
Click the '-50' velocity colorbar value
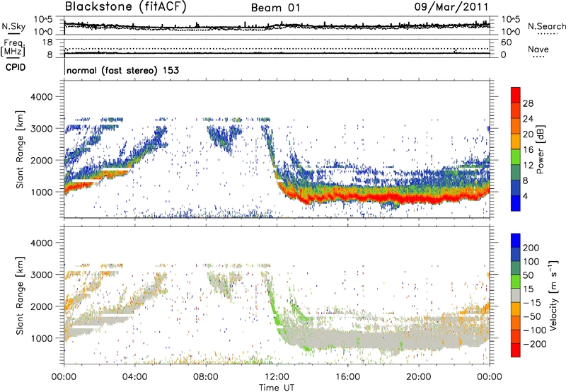coord(532,316)
